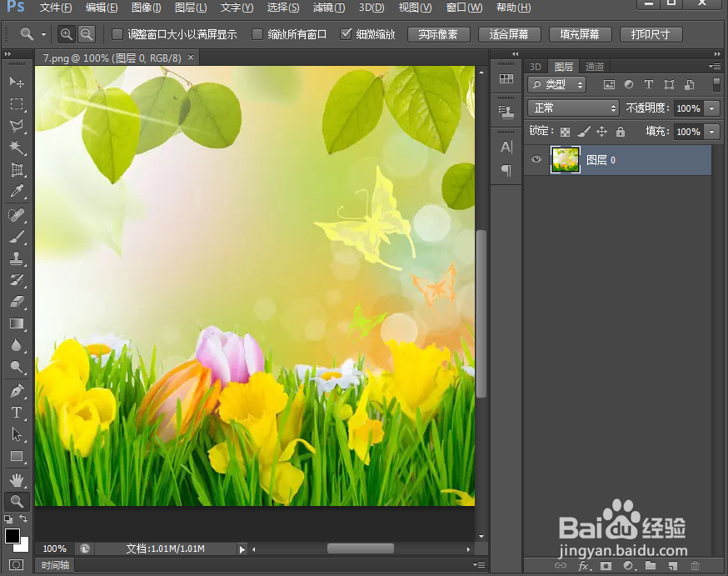Open the fill slider dropdown

pyautogui.click(x=711, y=132)
